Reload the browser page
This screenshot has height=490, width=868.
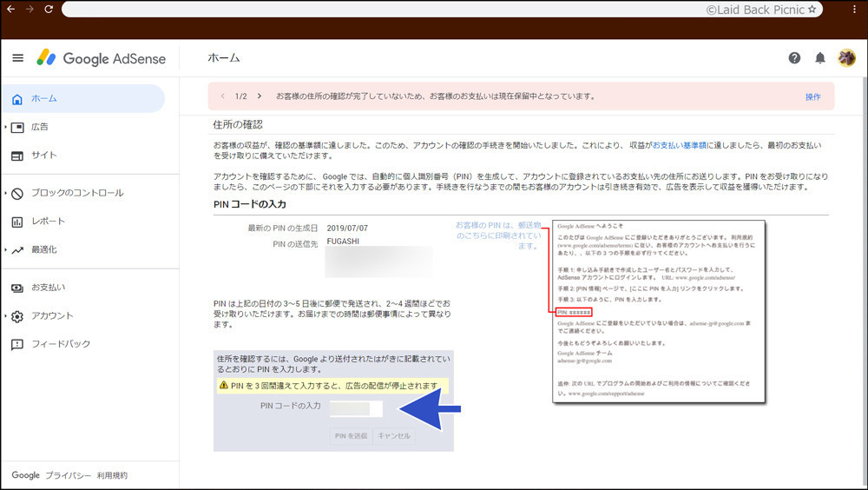(48, 9)
